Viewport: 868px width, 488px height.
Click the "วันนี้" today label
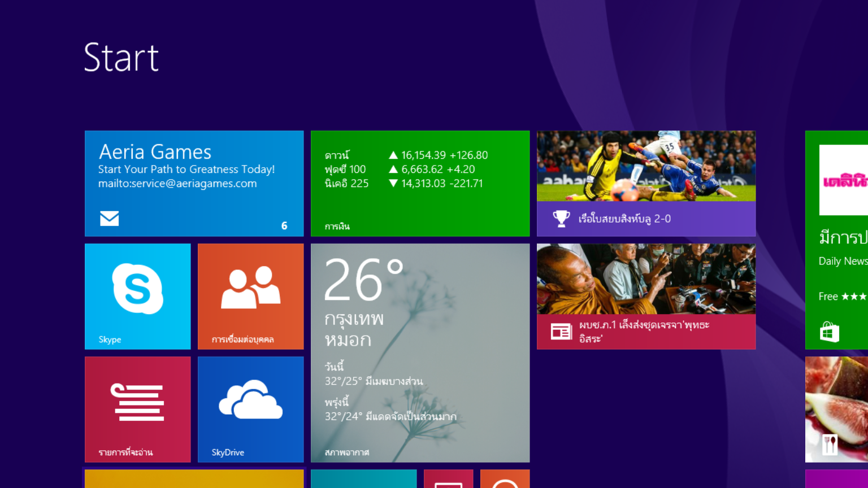334,367
